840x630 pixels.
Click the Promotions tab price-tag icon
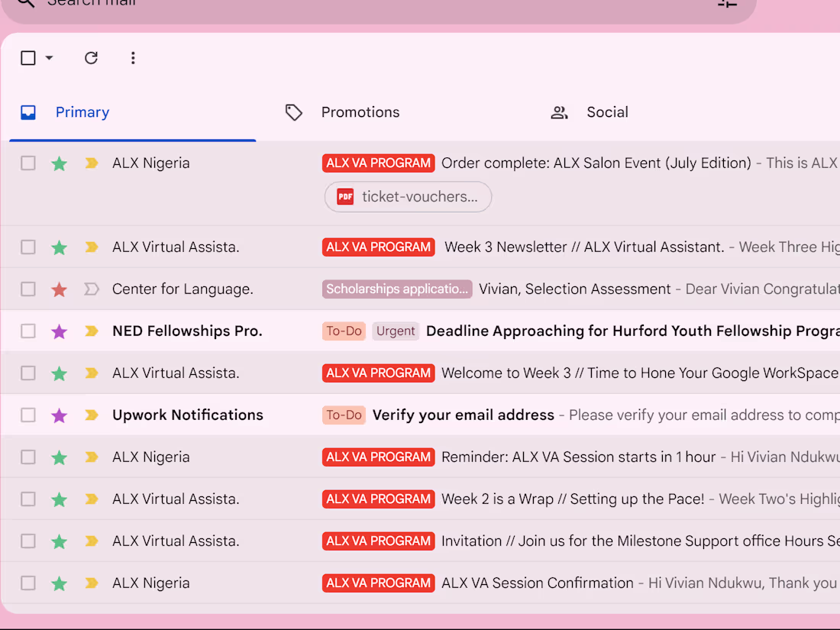click(x=294, y=111)
